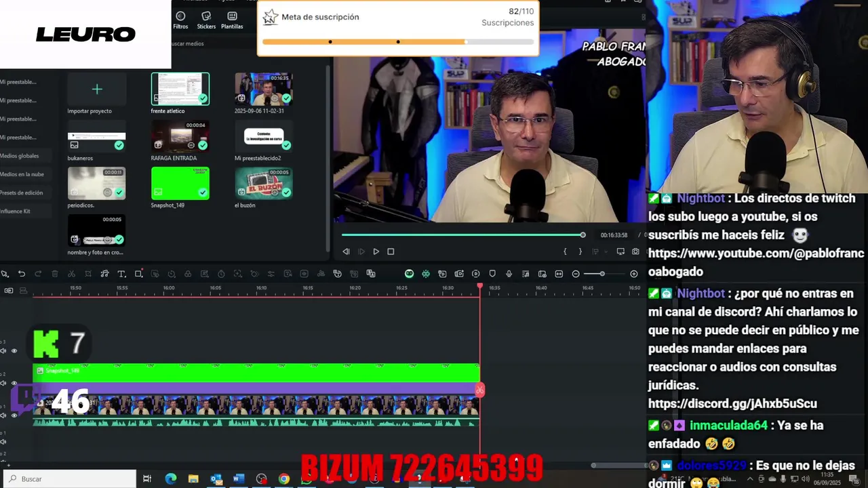The image size is (868, 488).
Task: Open the Stickers panel icon
Action: click(x=206, y=20)
